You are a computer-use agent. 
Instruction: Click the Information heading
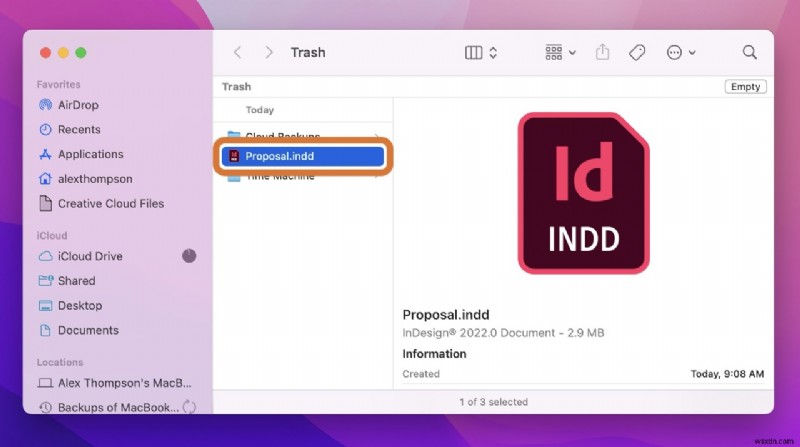coord(434,354)
